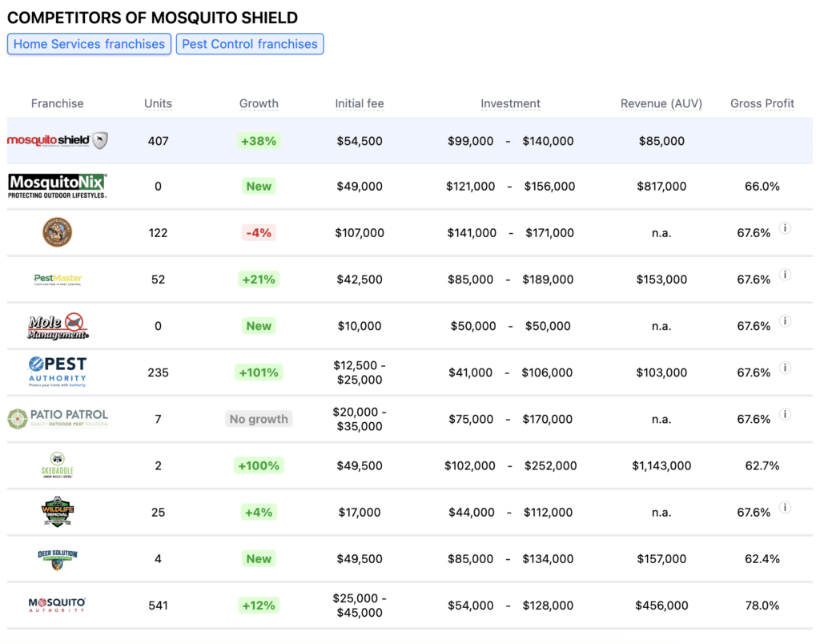The width and height of the screenshot is (820, 644).
Task: Open the Deer Solution logo
Action: tap(58, 559)
